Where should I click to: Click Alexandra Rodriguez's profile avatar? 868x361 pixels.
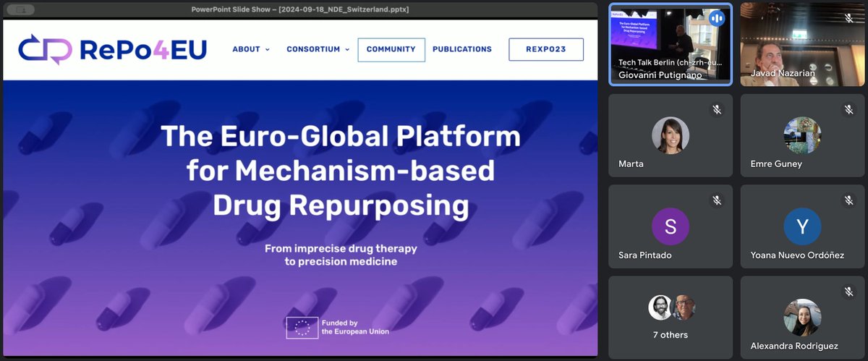tap(802, 318)
